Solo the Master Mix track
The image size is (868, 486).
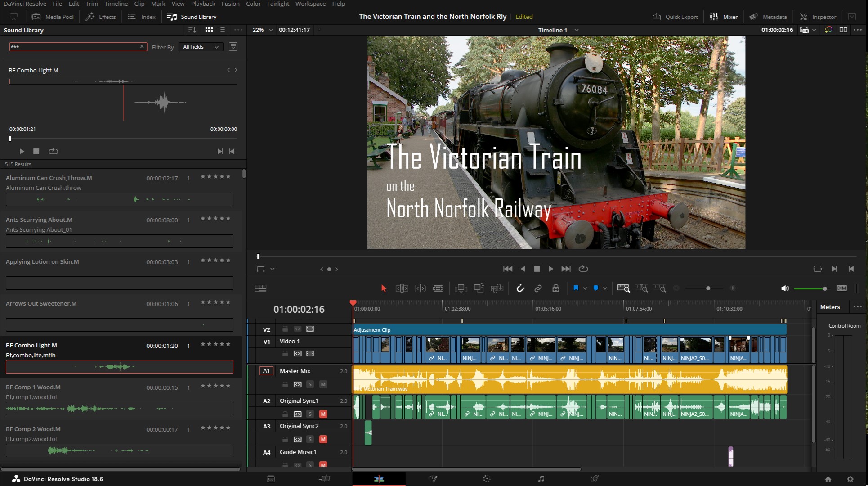[x=310, y=384]
